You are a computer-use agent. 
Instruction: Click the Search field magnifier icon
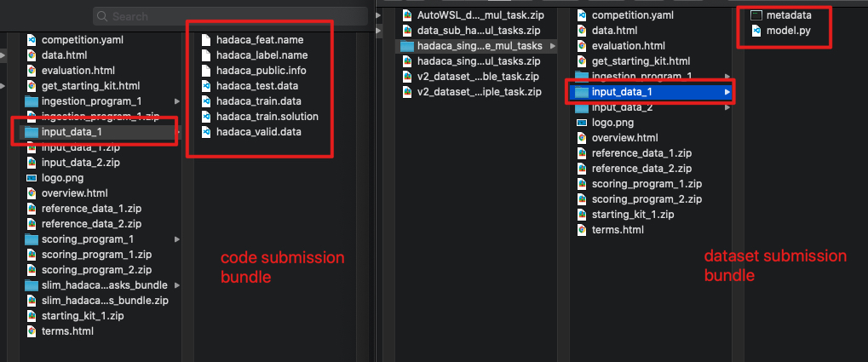104,16
